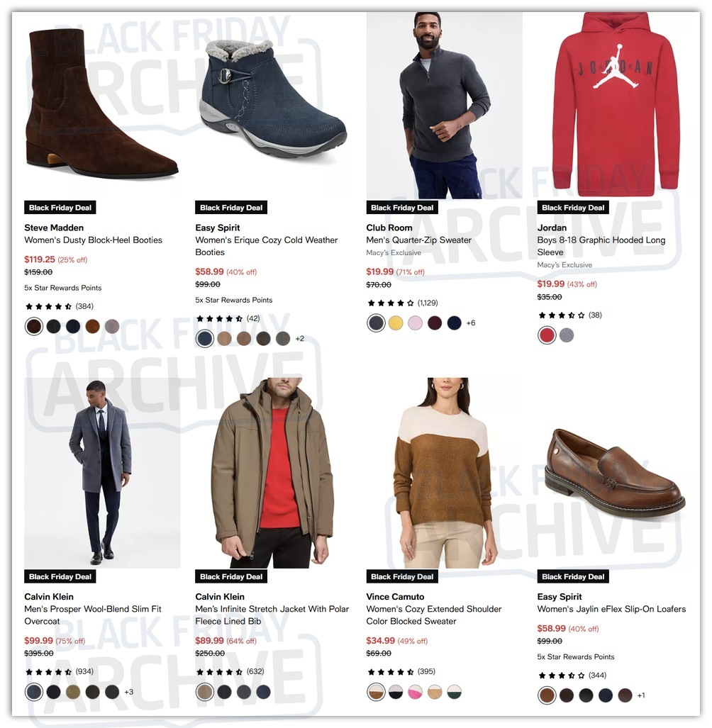Show +6 more Club Room colors
Image resolution: width=712 pixels, height=728 pixels.
(x=470, y=323)
